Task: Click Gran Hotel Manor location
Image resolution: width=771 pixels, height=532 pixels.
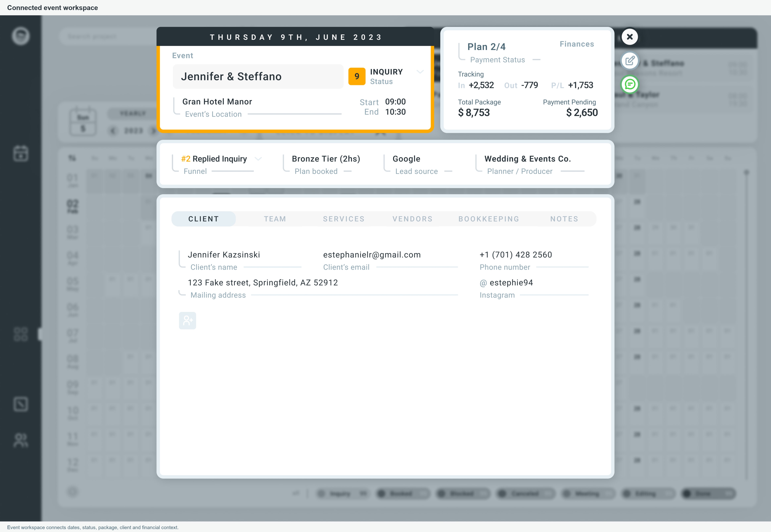Action: [x=217, y=102]
